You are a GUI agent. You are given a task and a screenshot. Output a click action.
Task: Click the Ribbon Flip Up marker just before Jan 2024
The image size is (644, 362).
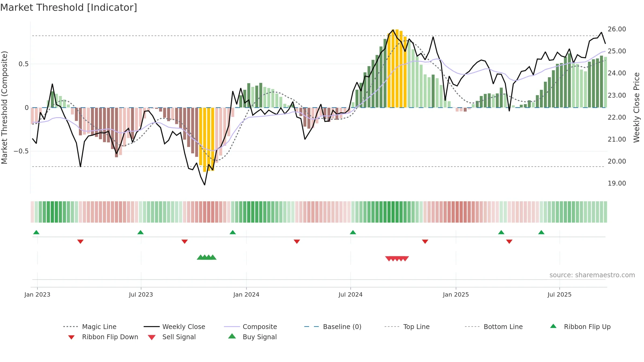[233, 232]
